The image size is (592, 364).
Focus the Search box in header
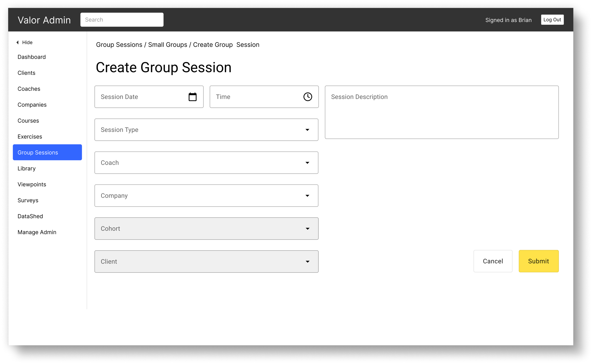coord(122,20)
